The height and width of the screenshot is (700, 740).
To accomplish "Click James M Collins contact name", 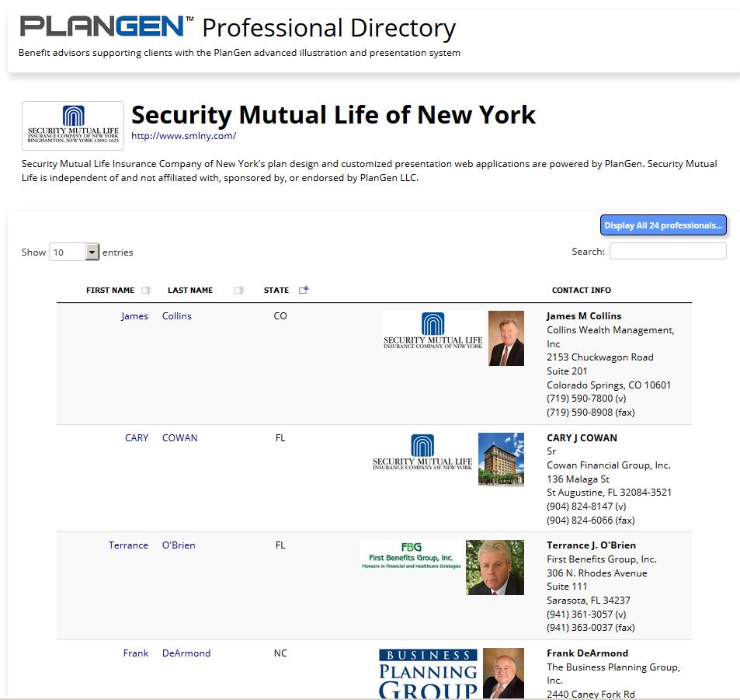I will (584, 316).
